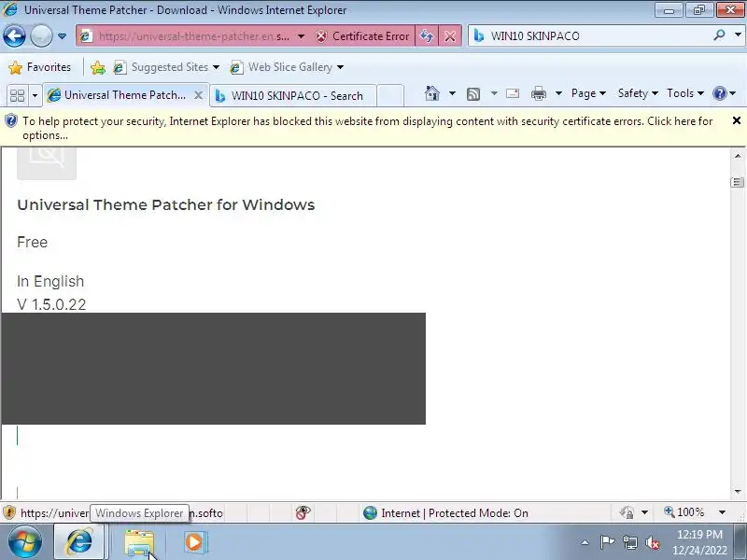Switch to WIN10 SKINPACO Search tab
Screen dimensions: 747x560
pyautogui.click(x=293, y=96)
